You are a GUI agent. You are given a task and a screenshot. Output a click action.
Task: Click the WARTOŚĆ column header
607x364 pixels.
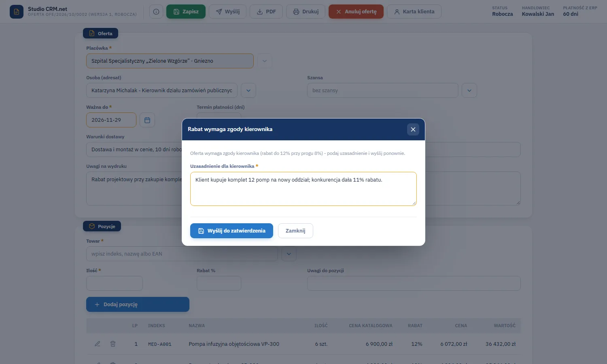pyautogui.click(x=505, y=326)
